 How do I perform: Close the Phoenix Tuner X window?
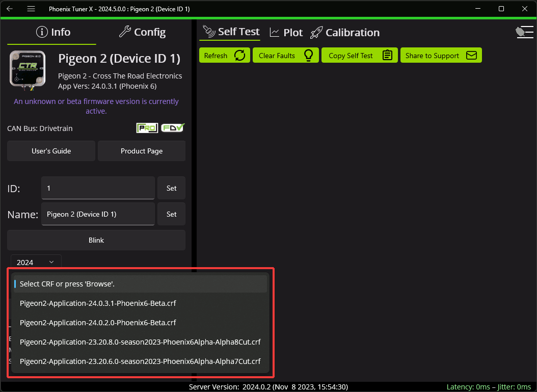[524, 9]
